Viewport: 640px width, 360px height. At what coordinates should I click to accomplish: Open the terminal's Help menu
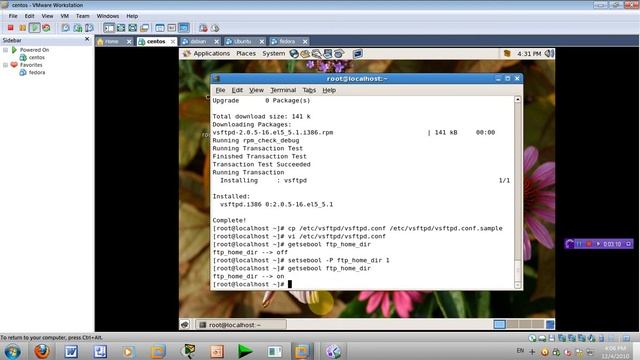pos(329,90)
